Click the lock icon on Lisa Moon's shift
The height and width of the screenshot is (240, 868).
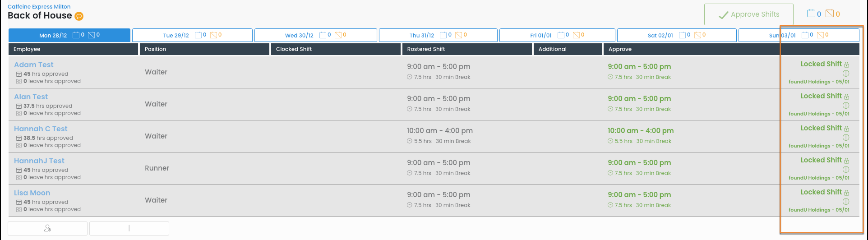[x=846, y=193]
